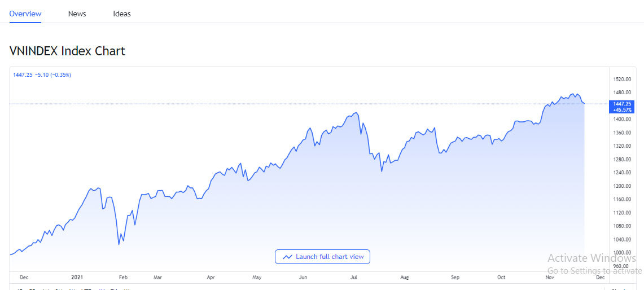Click the line-chart icon in the launch button
Image resolution: width=644 pixels, height=290 pixels.
pos(288,257)
